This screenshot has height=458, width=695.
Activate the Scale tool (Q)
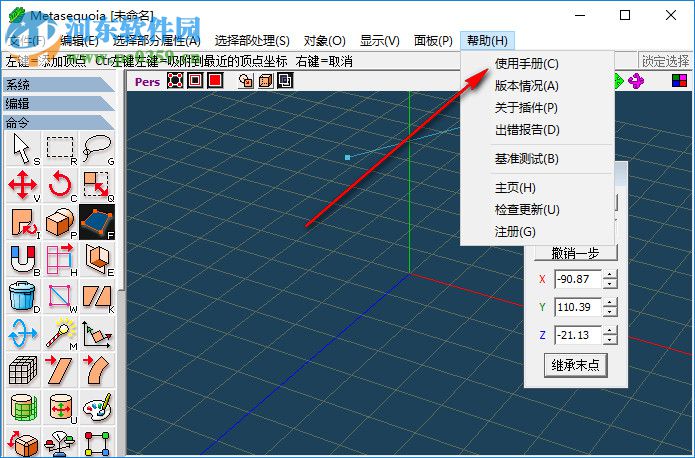pyautogui.click(x=97, y=185)
